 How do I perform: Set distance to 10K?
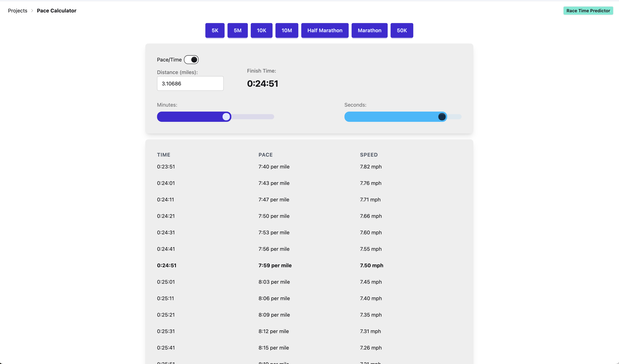tap(261, 30)
